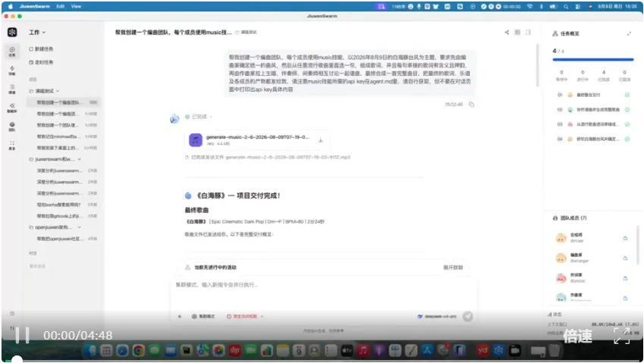Click the video progress bar at the bottom
644x363 pixels.
[x=322, y=361]
